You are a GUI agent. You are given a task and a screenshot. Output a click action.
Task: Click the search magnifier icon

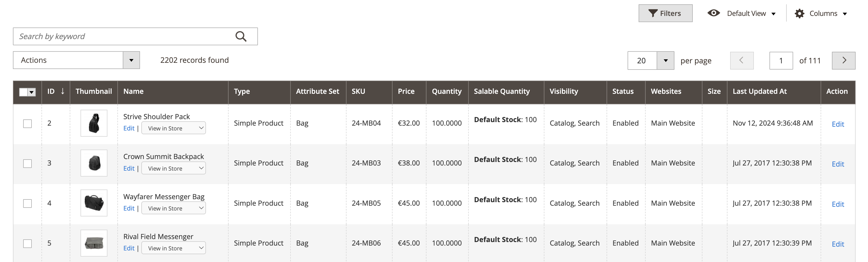[241, 36]
